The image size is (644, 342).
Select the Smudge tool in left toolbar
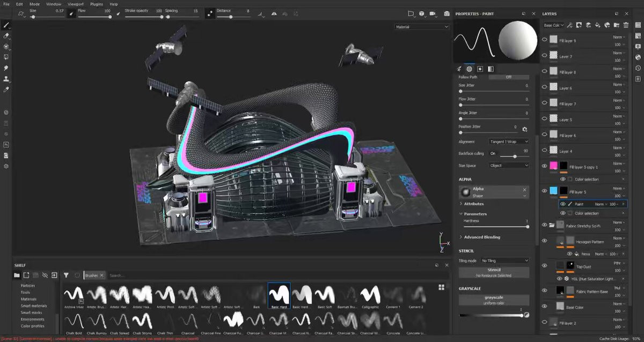click(6, 68)
